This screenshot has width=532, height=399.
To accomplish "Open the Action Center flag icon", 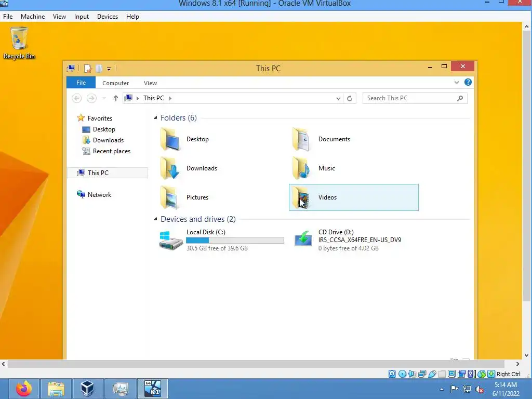I will (x=454, y=389).
